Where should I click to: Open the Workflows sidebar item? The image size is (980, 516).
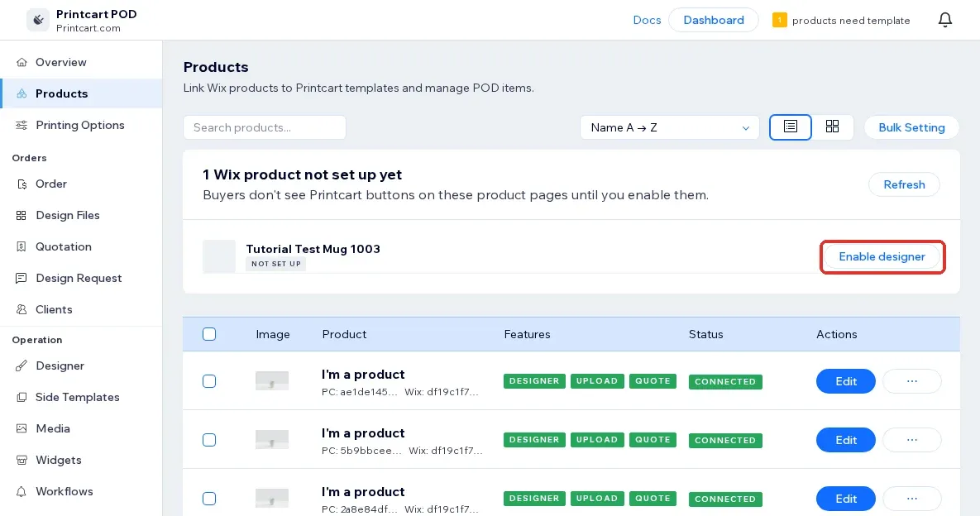point(81,491)
